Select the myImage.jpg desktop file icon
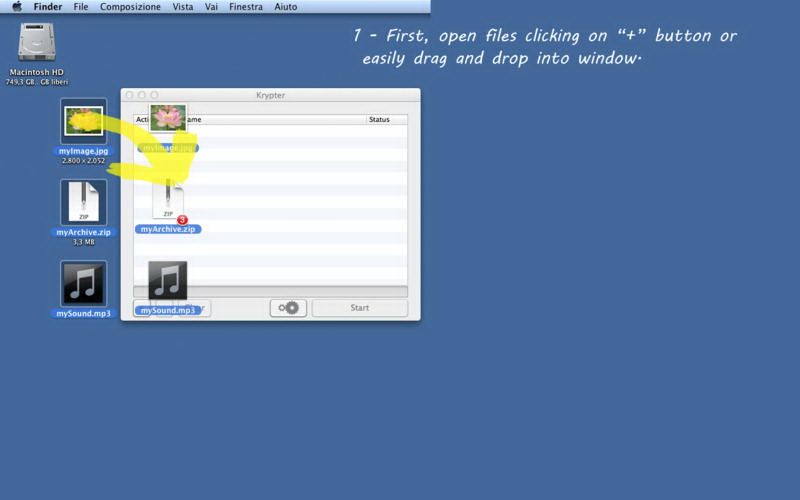The height and width of the screenshot is (500, 800). (x=84, y=122)
